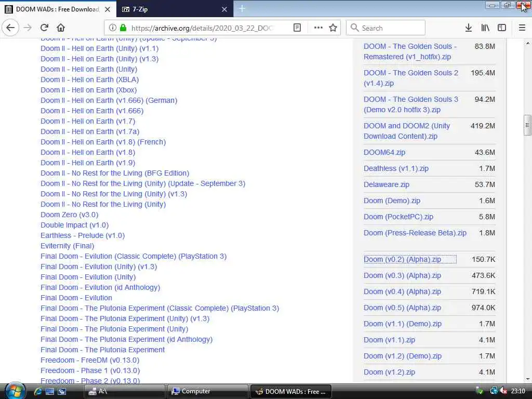Open the Firefox hamburger menu
Viewport: 532px width, 399px height.
[522, 28]
